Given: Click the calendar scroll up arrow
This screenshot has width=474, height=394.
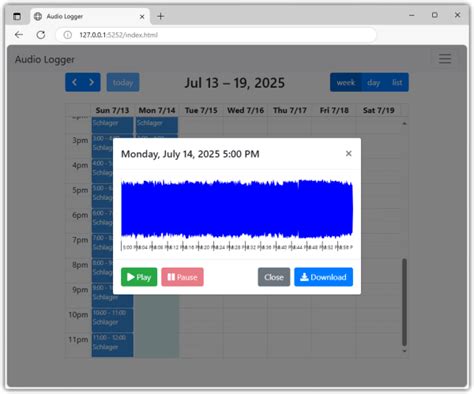Looking at the screenshot, I should pyautogui.click(x=404, y=124).
